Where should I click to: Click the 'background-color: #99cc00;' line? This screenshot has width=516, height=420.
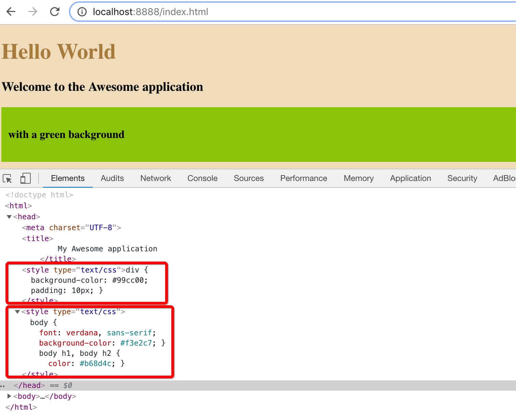pyautogui.click(x=89, y=280)
